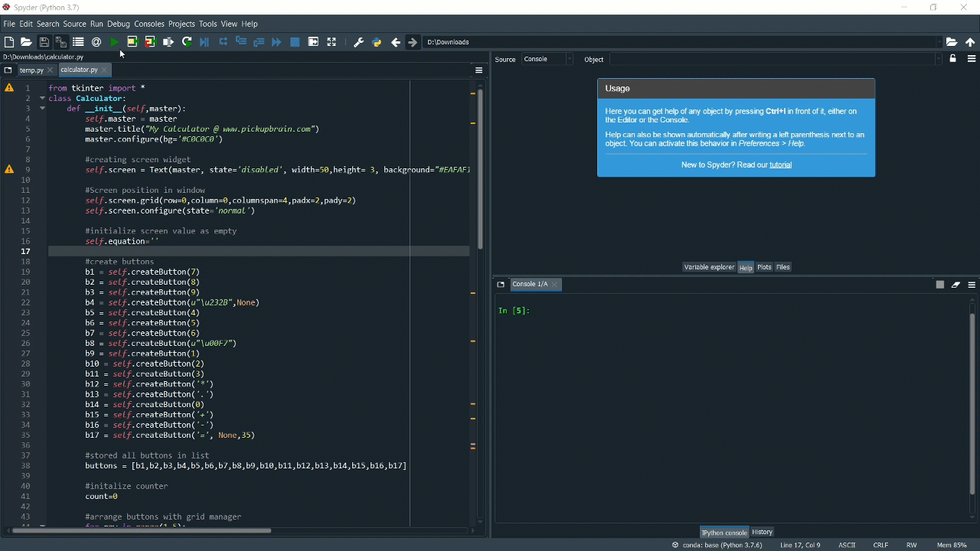The image size is (980, 551).
Task: Click the debug step return icon
Action: pyautogui.click(x=259, y=42)
